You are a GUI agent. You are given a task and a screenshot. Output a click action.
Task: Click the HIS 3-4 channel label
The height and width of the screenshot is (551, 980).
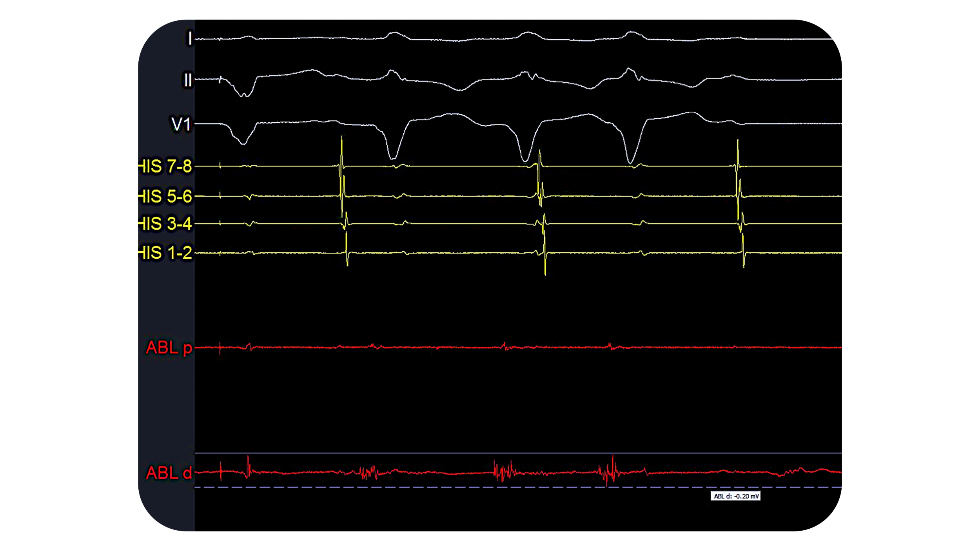[x=165, y=224]
